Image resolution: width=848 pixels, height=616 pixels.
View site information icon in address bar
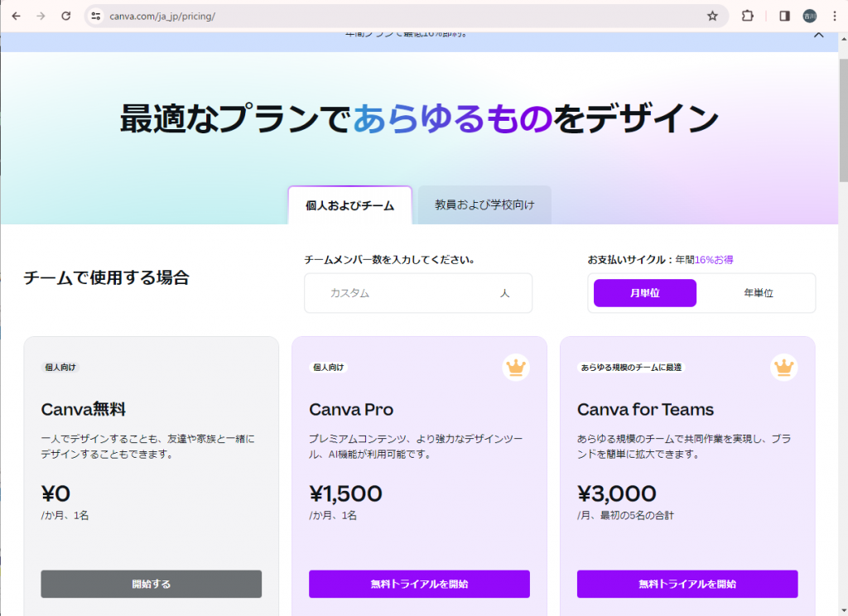[95, 16]
